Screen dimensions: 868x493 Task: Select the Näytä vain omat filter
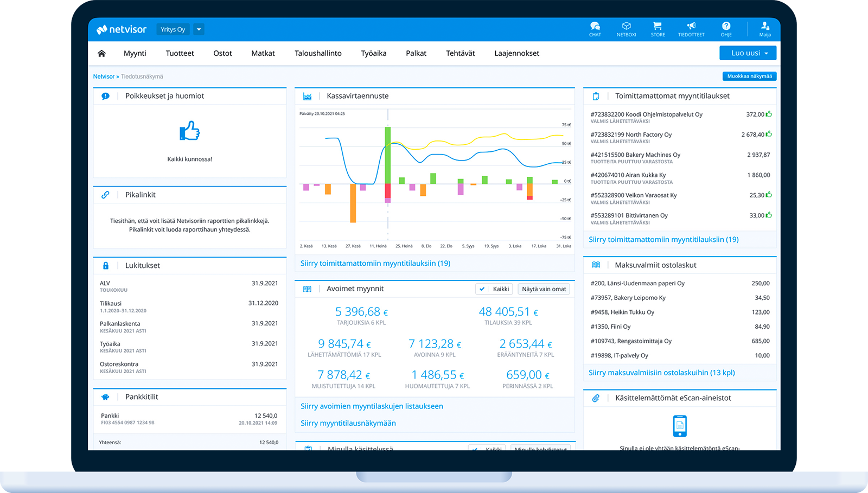tap(544, 289)
